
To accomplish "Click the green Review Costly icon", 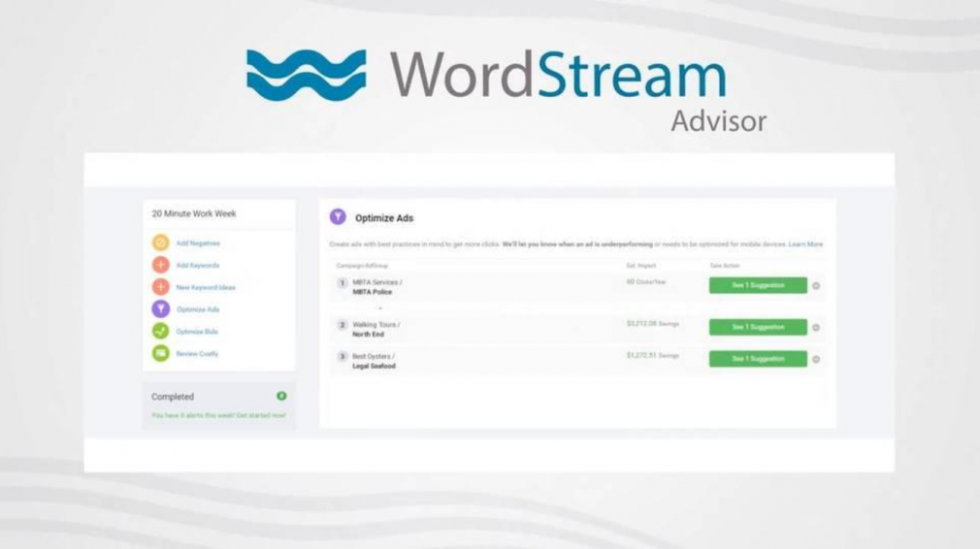I will (x=161, y=353).
